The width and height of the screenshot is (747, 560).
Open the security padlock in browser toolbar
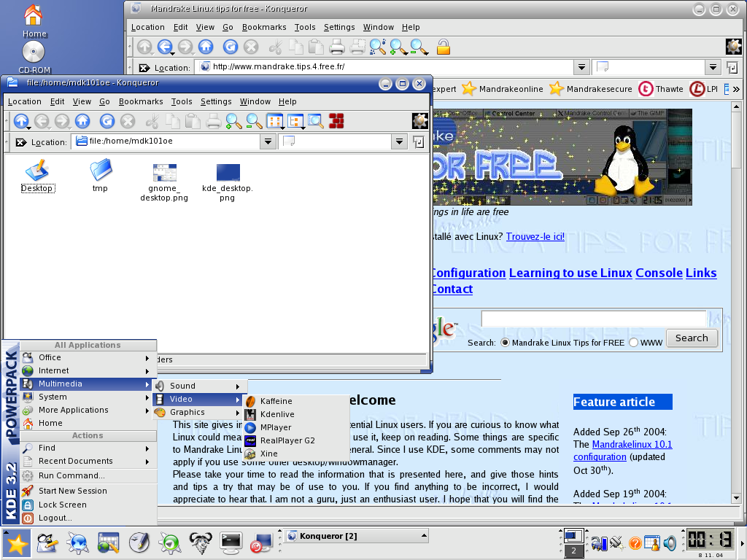444,47
